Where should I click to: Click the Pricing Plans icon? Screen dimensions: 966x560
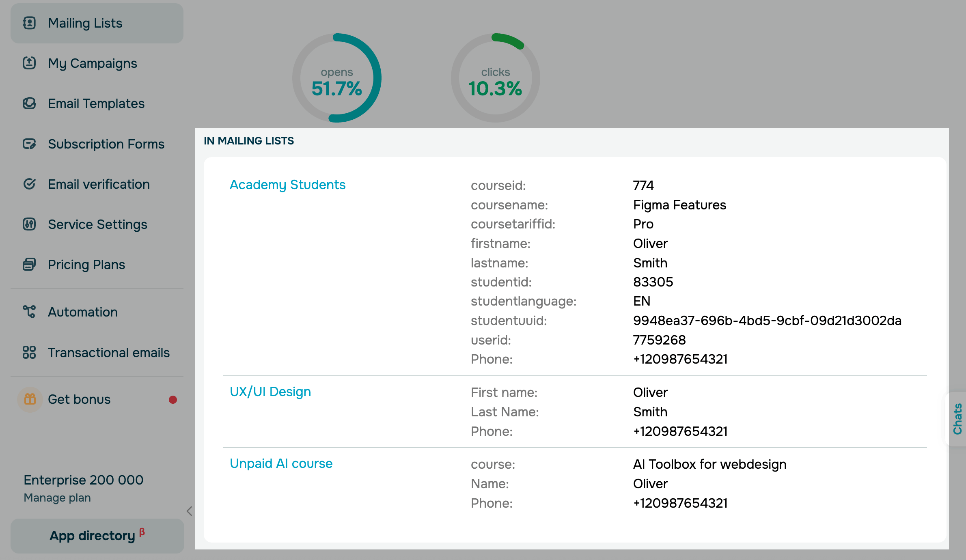coord(29,265)
